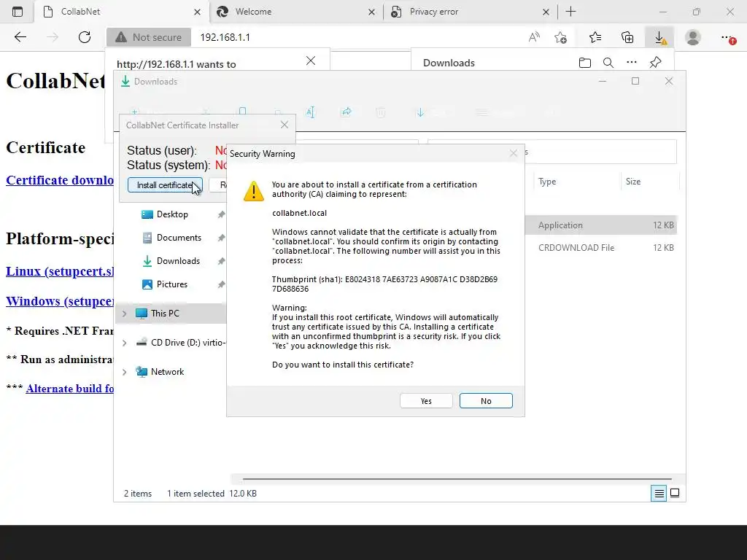Open a new browser tab
747x560 pixels.
pos(570,12)
